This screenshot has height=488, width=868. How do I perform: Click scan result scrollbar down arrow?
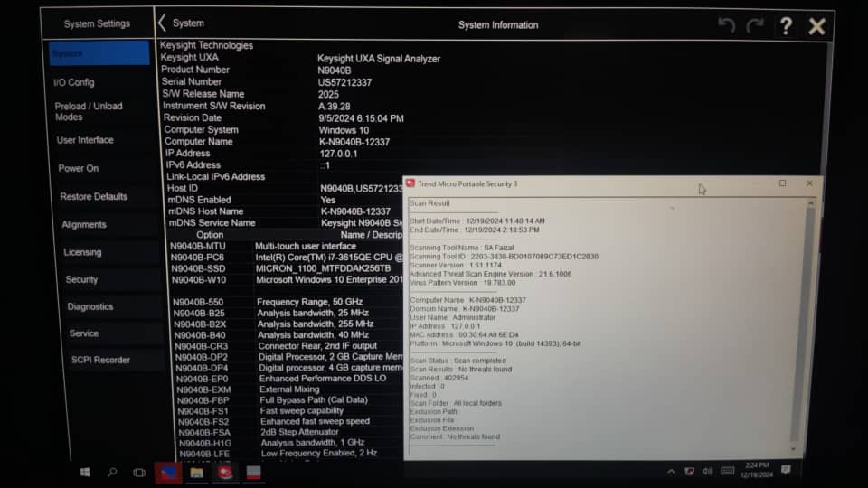point(794,449)
